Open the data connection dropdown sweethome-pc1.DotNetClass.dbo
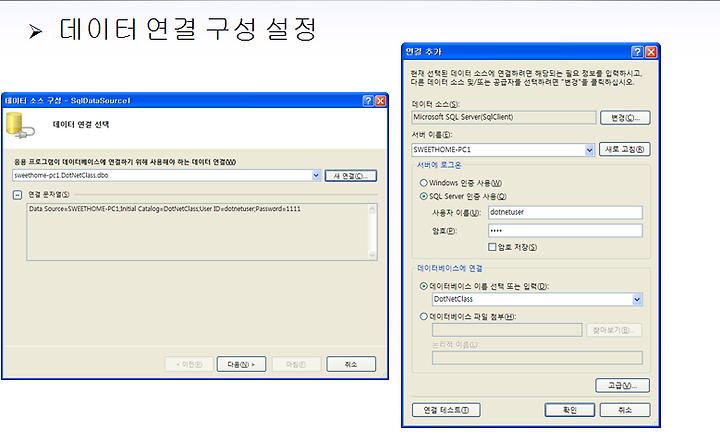 click(x=316, y=175)
